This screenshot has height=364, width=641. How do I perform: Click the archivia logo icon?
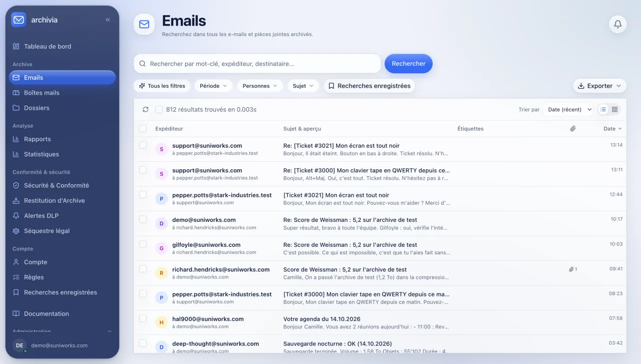click(19, 20)
